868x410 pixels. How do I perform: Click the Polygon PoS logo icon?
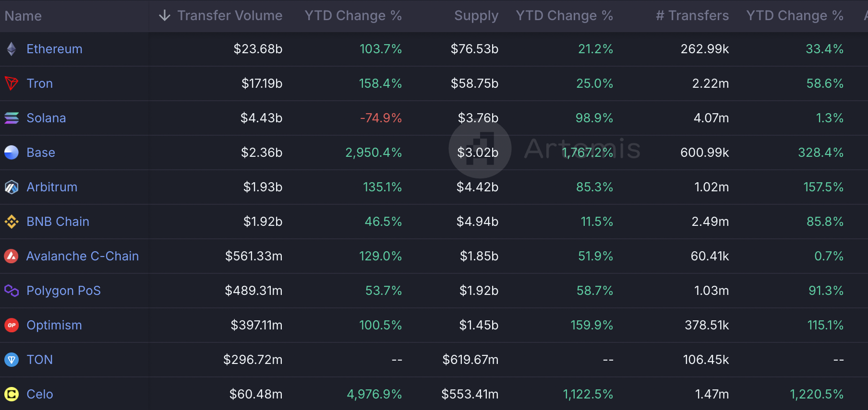(x=12, y=291)
